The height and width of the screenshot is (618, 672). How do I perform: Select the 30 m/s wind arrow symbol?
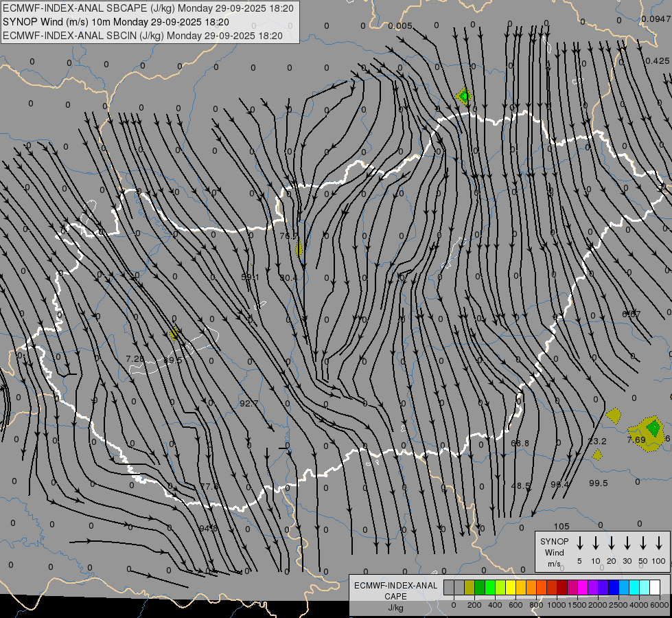(x=627, y=543)
